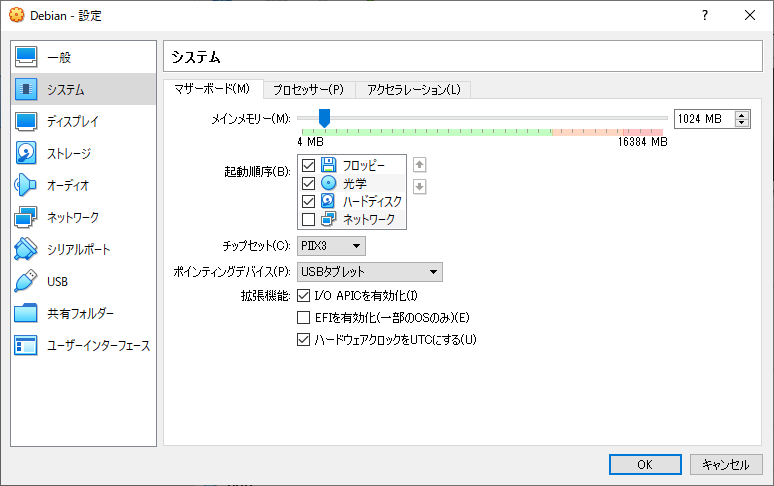Click the floppy disk icon in boot order
Viewport: 774px width, 486px height.
pyautogui.click(x=328, y=165)
